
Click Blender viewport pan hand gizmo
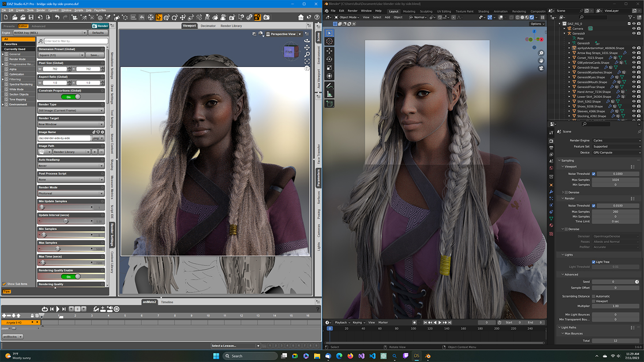click(541, 61)
